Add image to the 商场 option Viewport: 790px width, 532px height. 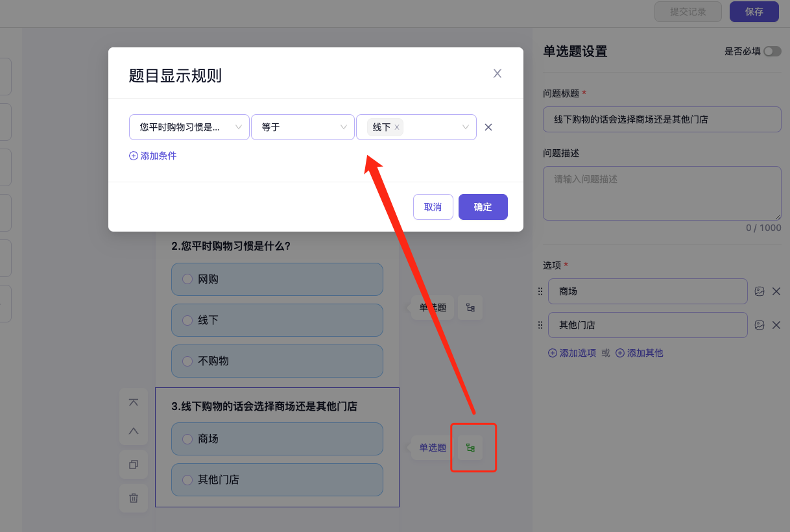760,291
